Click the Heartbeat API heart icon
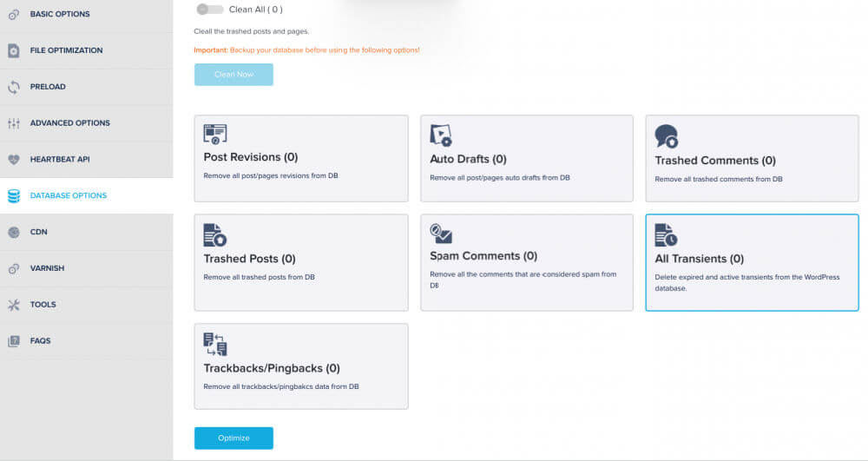 coord(14,160)
